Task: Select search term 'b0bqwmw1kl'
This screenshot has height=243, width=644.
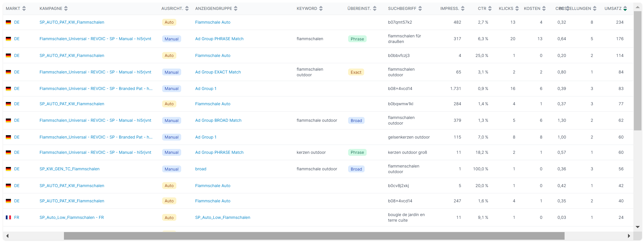Action: (400, 104)
